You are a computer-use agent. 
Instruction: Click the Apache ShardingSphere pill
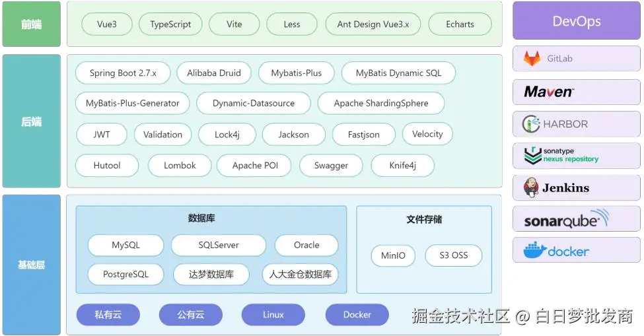[380, 104]
